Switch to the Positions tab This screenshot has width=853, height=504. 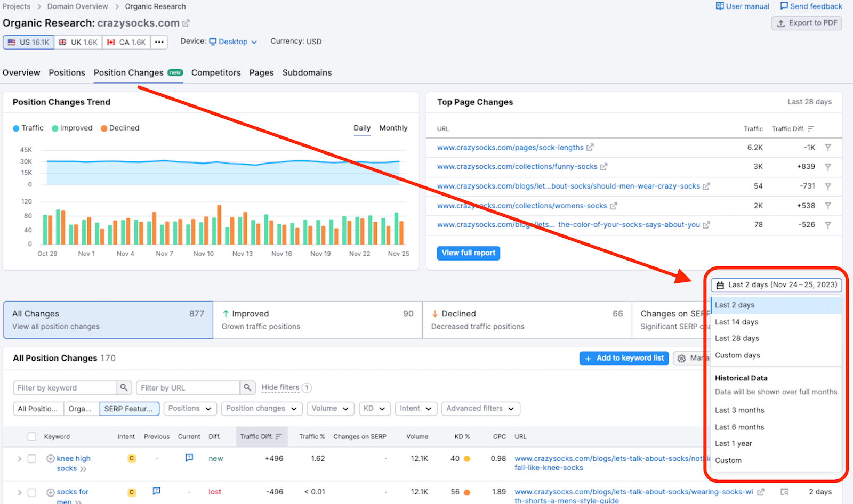coord(67,72)
